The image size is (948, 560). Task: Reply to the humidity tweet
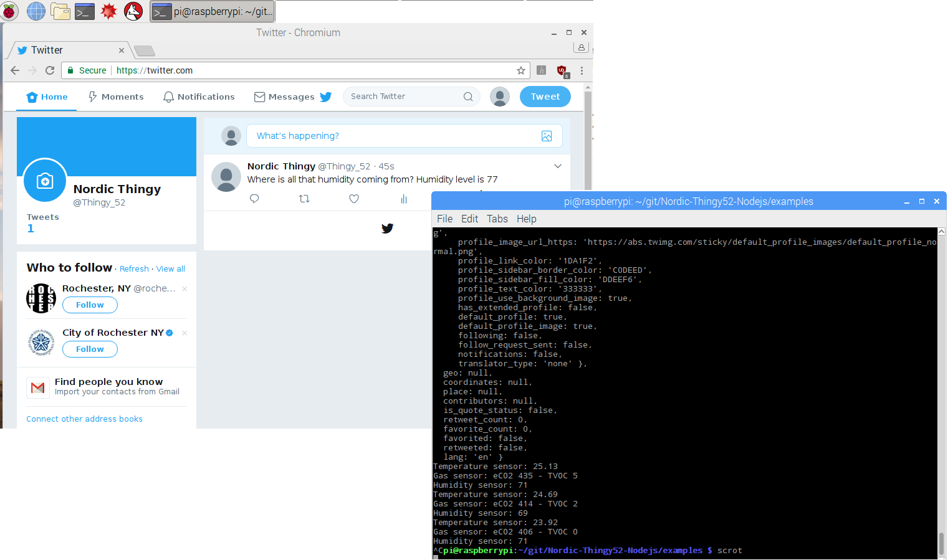pyautogui.click(x=254, y=199)
